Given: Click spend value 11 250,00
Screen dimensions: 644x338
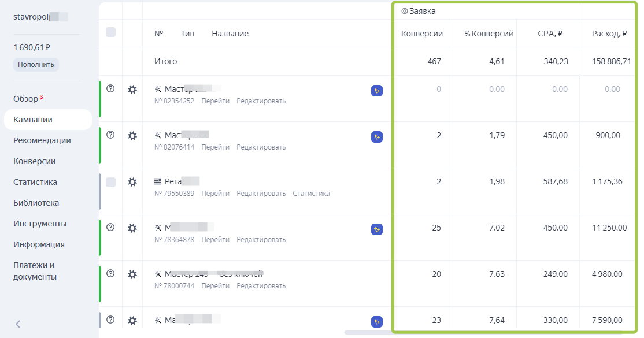Looking at the screenshot, I should (x=609, y=228).
